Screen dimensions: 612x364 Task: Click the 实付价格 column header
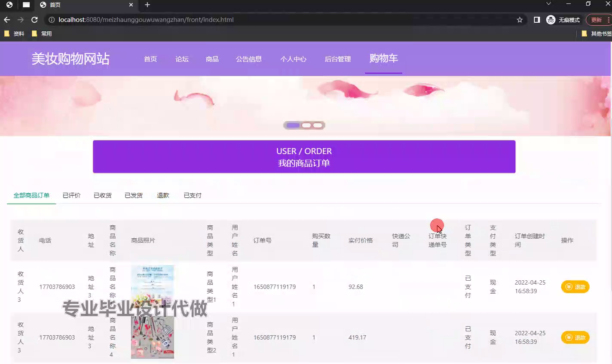pos(361,240)
